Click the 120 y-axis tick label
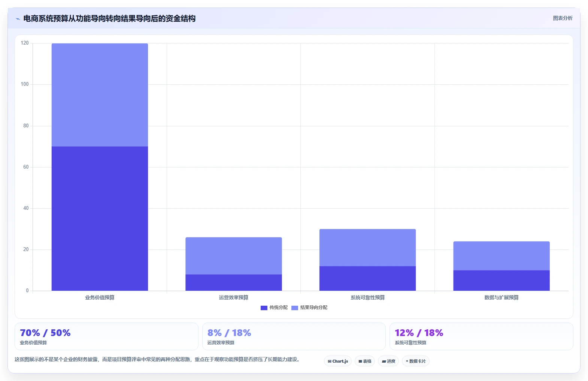 [25, 43]
